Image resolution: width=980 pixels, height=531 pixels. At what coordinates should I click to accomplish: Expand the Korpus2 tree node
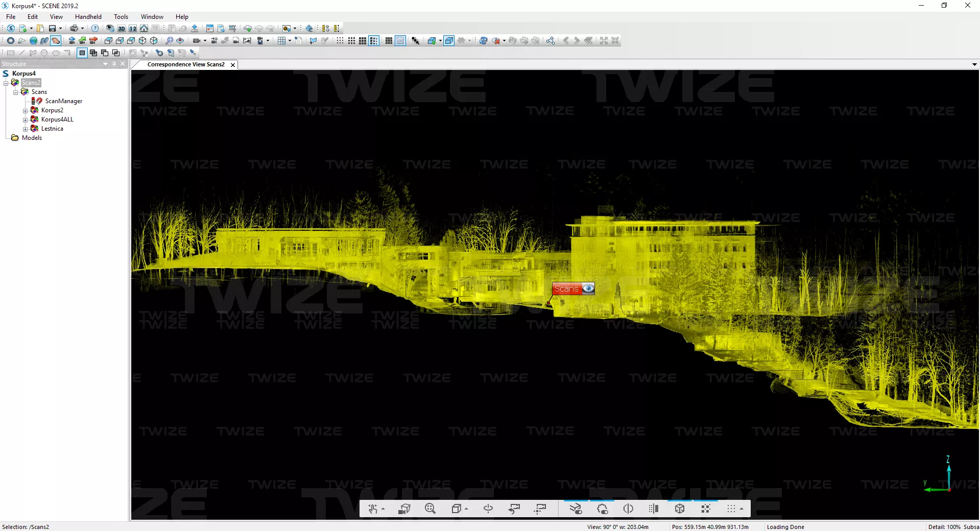point(25,110)
